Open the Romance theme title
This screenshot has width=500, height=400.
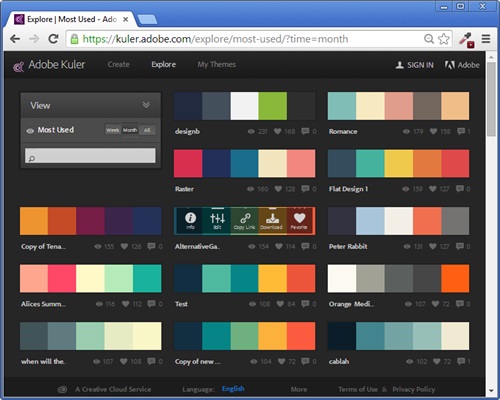pyautogui.click(x=343, y=131)
